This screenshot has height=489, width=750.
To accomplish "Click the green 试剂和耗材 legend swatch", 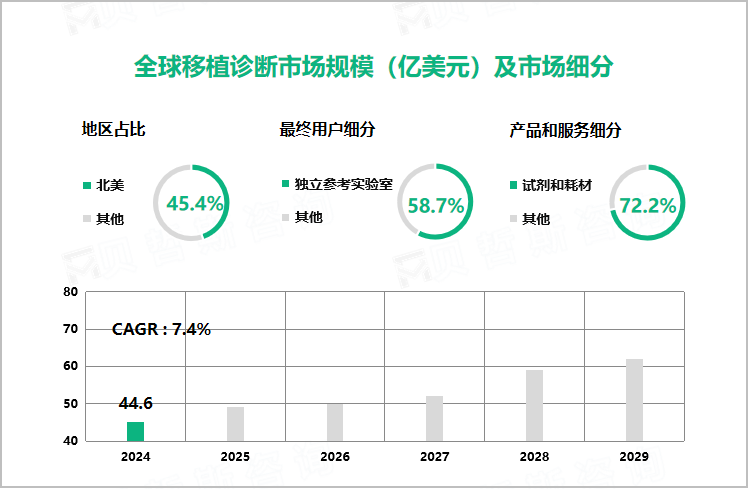I will click(x=513, y=185).
